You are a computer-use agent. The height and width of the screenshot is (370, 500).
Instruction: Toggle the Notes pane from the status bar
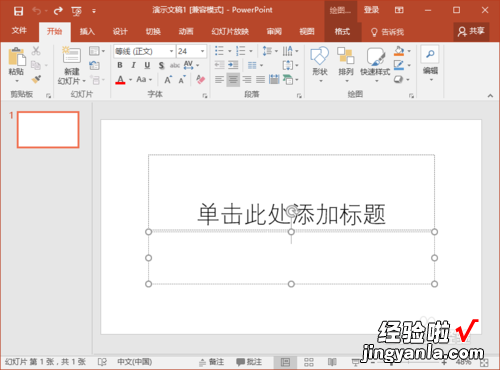pyautogui.click(x=212, y=362)
